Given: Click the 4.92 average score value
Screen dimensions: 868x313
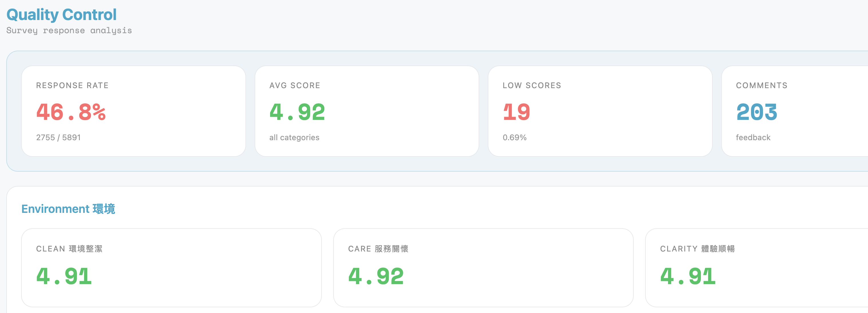Looking at the screenshot, I should (x=297, y=112).
